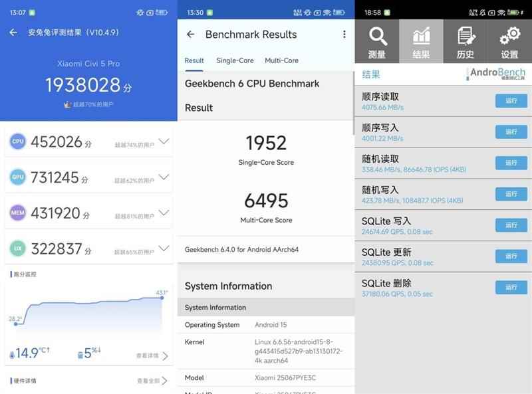Tap 运行 next to SQLite 删除

point(512,286)
